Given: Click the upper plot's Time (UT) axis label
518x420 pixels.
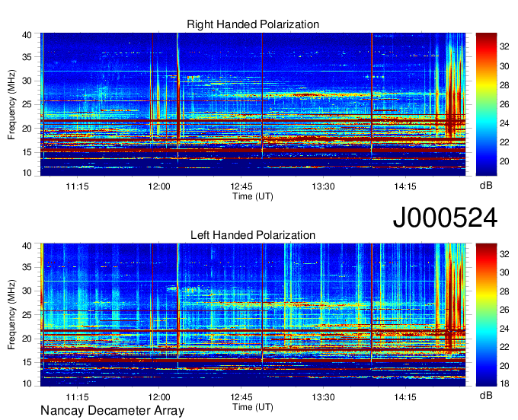Looking at the screenshot, I should (253, 196).
